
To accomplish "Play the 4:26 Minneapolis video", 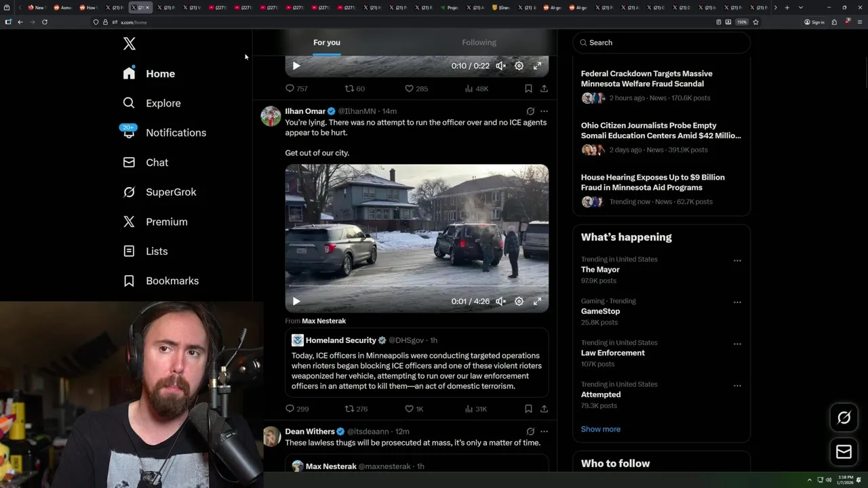I will coord(296,302).
